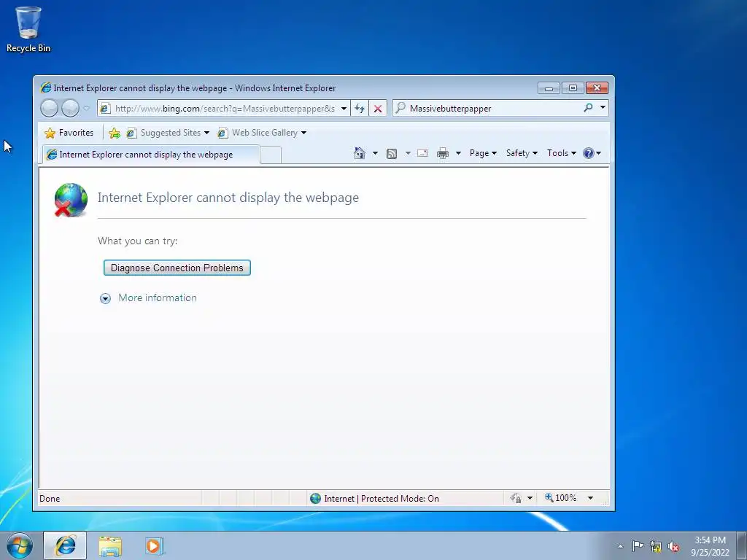The width and height of the screenshot is (747, 560).
Task: Click the search magnifier button
Action: 589,108
